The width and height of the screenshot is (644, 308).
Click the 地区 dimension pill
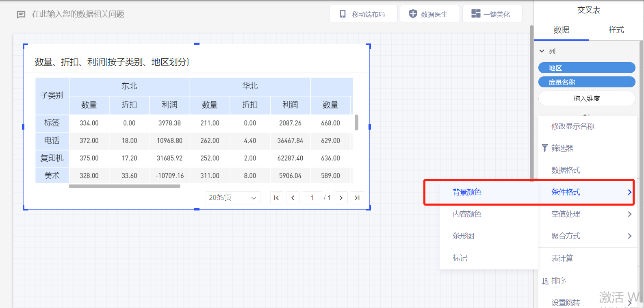pyautogui.click(x=586, y=68)
